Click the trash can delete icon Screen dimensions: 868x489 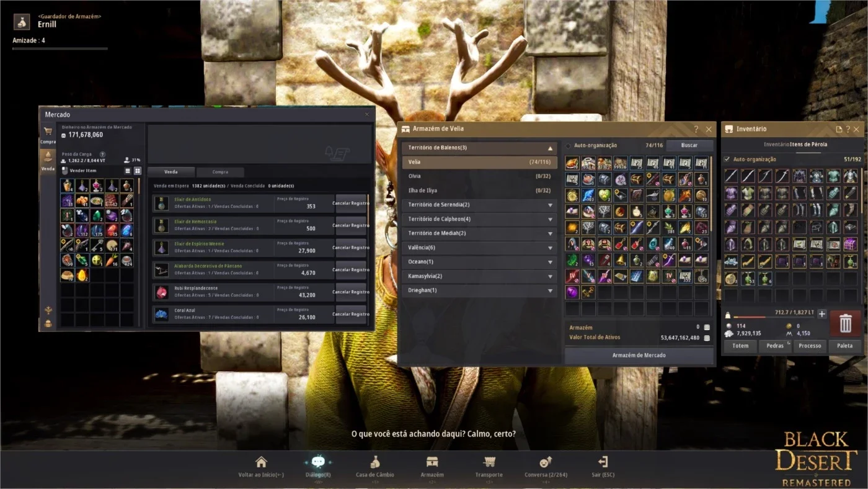pos(845,323)
